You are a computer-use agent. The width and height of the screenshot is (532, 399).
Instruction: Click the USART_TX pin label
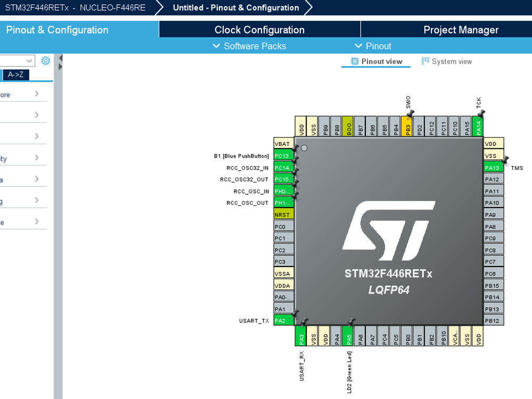(x=254, y=321)
